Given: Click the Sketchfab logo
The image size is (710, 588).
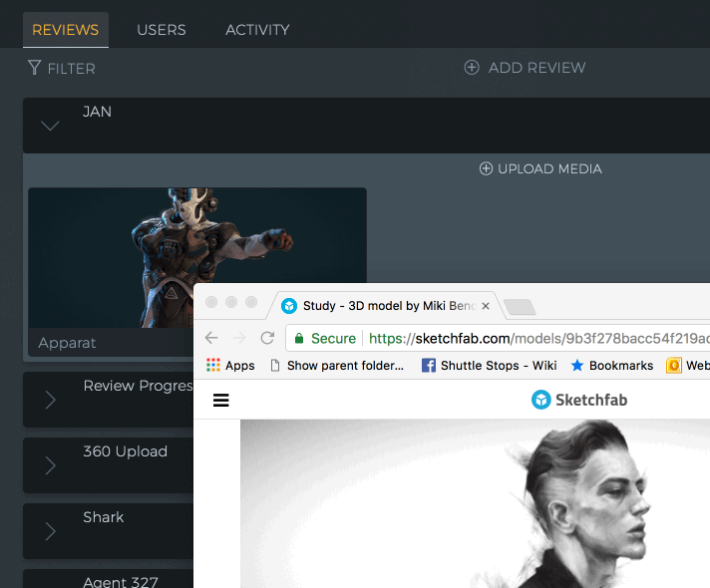Looking at the screenshot, I should (579, 400).
